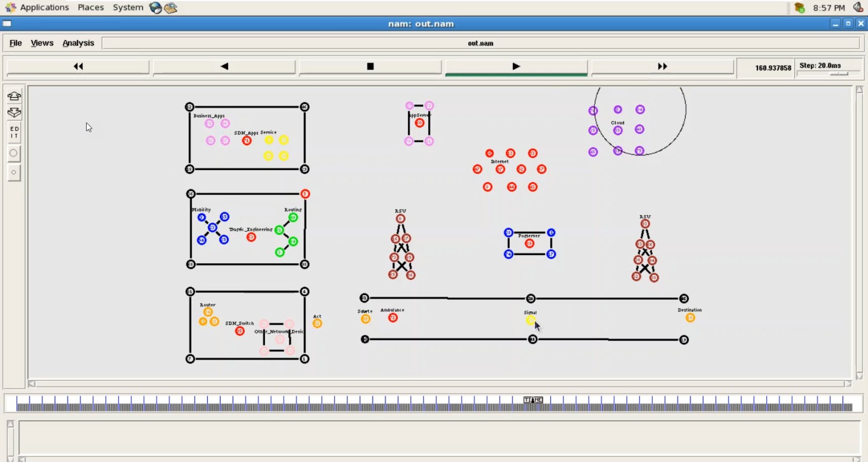Click the zoom in icon in left toolbar
Screen dimensions: 868x462
(x=14, y=96)
